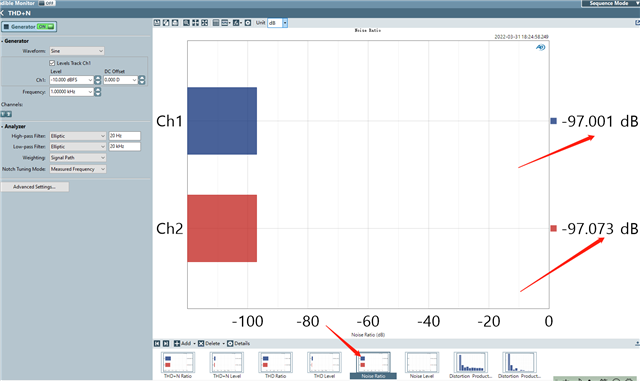Increase the Ch1 Level with the up stepper
The height and width of the screenshot is (381, 640).
point(98,78)
